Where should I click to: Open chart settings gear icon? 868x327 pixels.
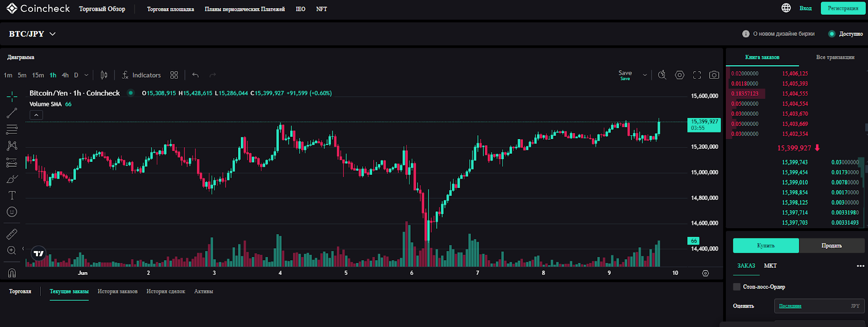680,75
